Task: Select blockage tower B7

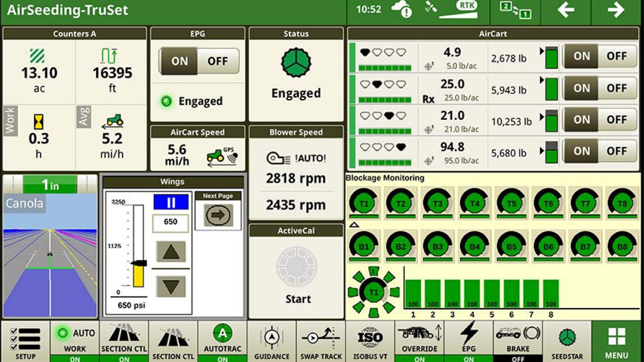Action: (x=586, y=247)
